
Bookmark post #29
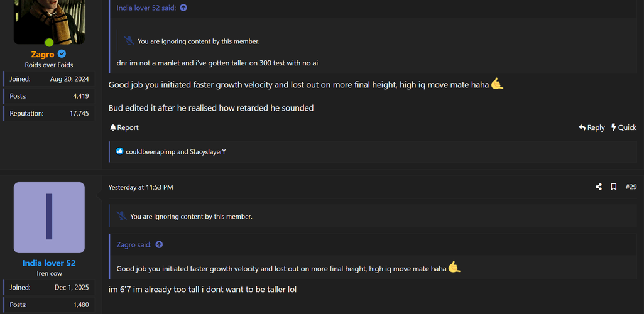point(614,187)
